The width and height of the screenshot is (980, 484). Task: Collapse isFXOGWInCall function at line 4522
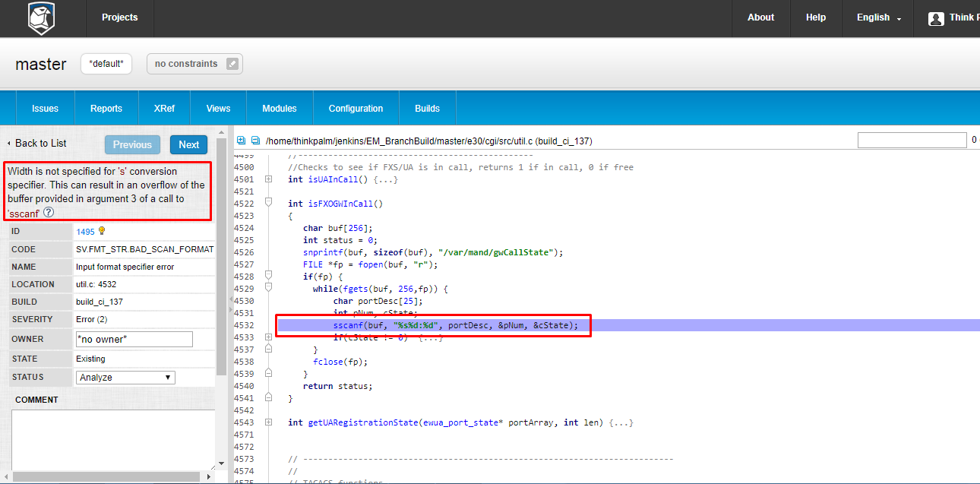click(268, 204)
